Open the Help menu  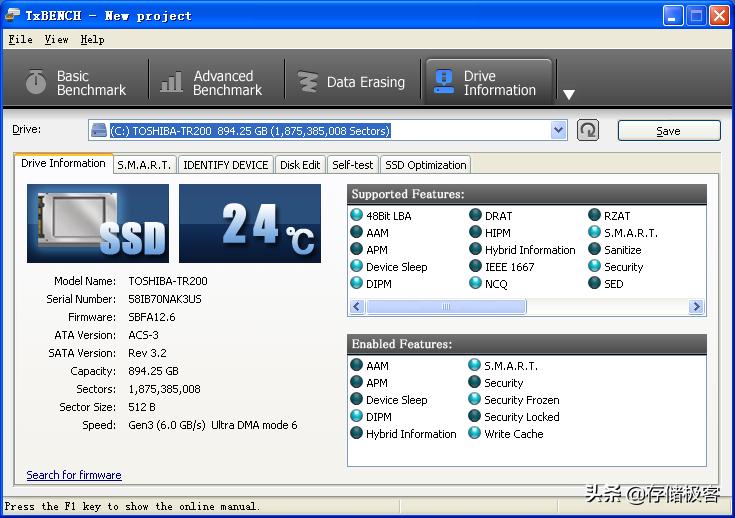point(92,39)
